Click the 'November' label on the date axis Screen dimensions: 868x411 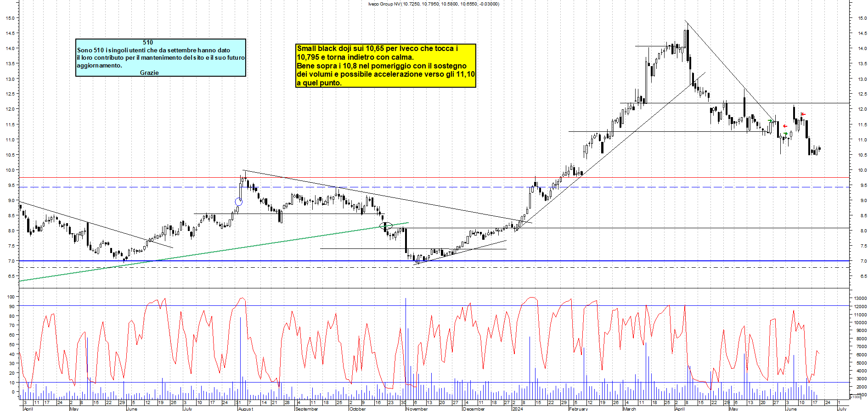coord(417,409)
